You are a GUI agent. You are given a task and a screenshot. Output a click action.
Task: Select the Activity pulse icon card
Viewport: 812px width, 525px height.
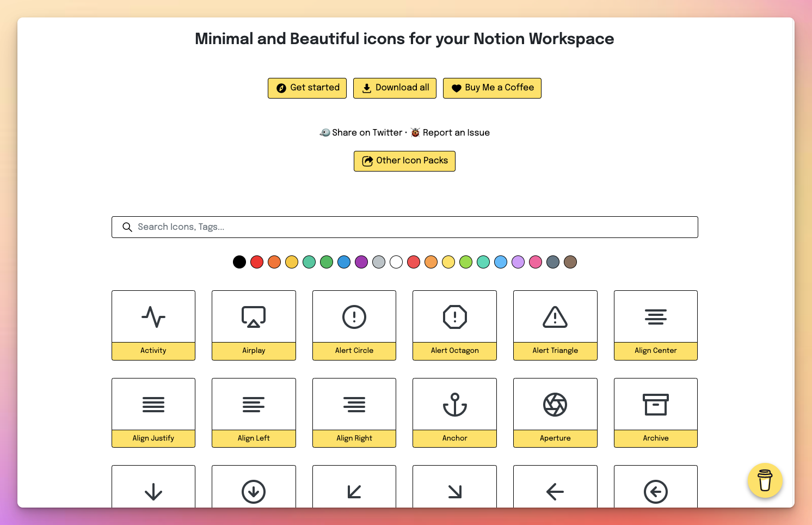[x=153, y=325]
